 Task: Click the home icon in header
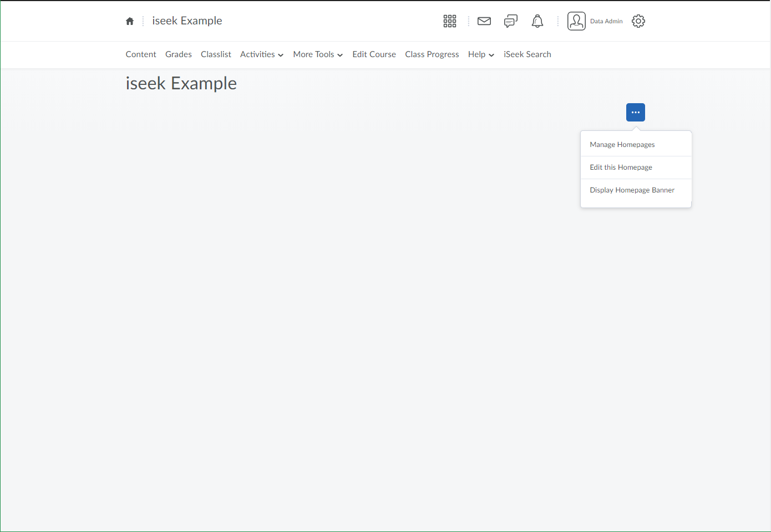click(x=130, y=21)
